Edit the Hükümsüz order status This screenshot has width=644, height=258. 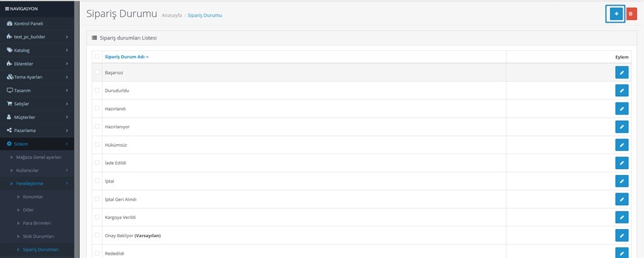pyautogui.click(x=621, y=145)
